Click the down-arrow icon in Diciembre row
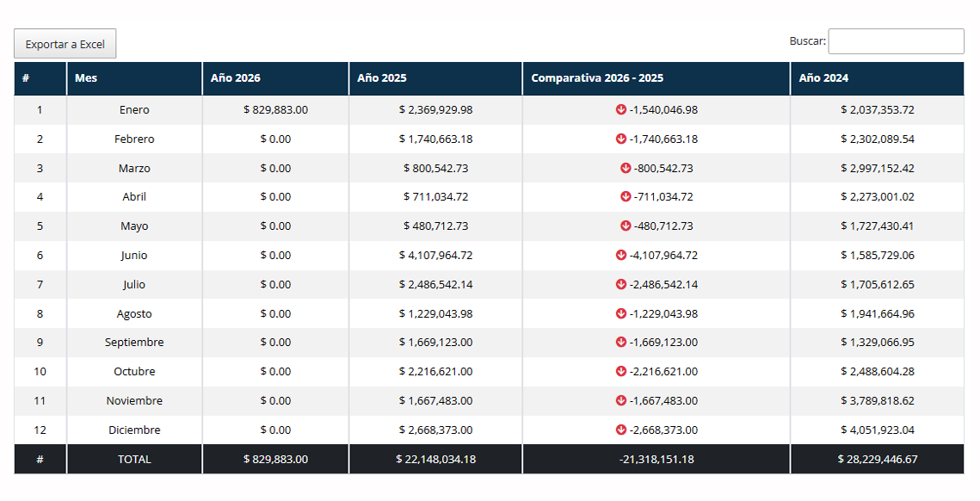This screenshot has width=980, height=501. pos(621,430)
